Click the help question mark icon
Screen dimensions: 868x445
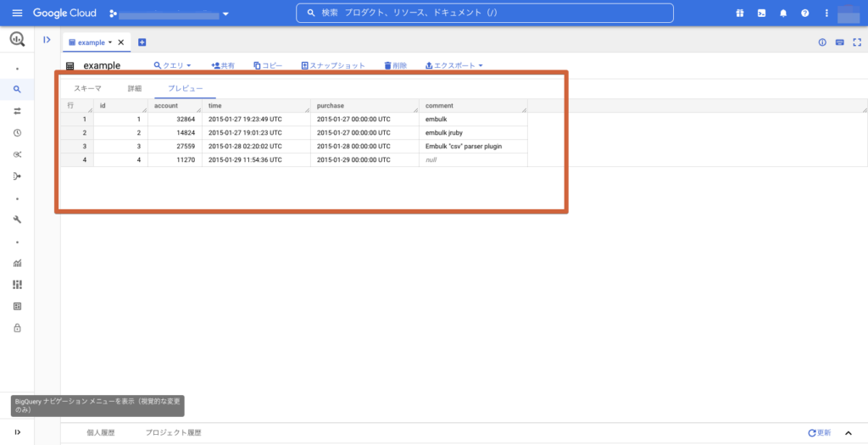(x=804, y=14)
